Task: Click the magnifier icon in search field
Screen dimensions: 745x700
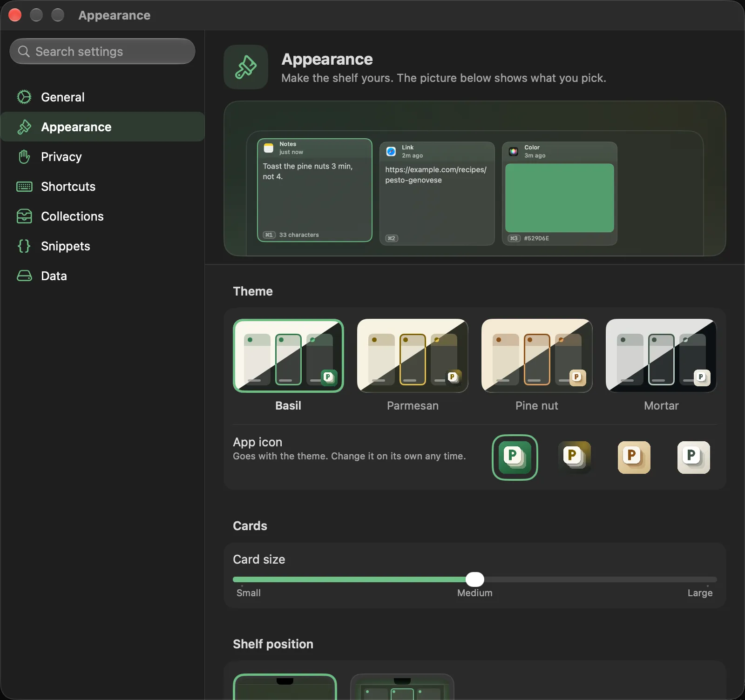Action: point(24,51)
